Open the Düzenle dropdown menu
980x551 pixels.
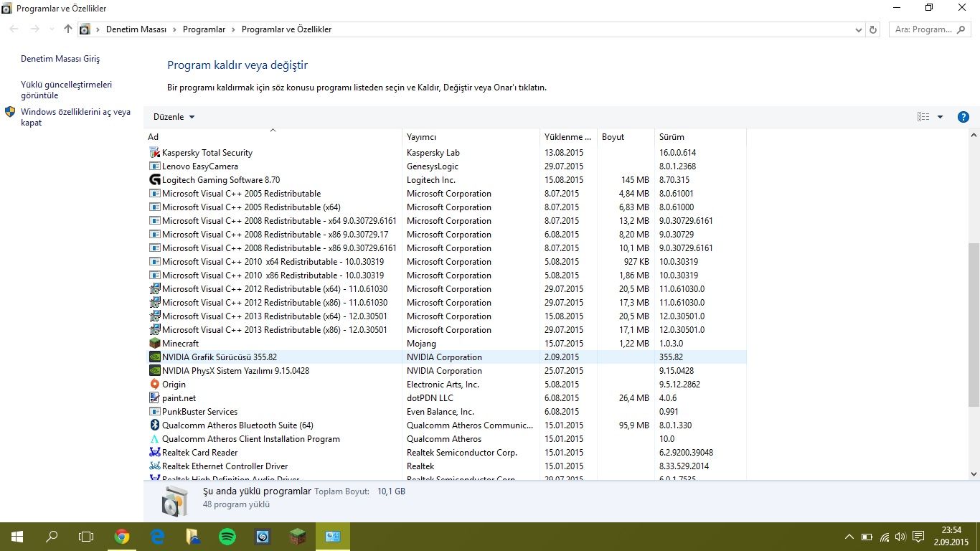pos(174,117)
